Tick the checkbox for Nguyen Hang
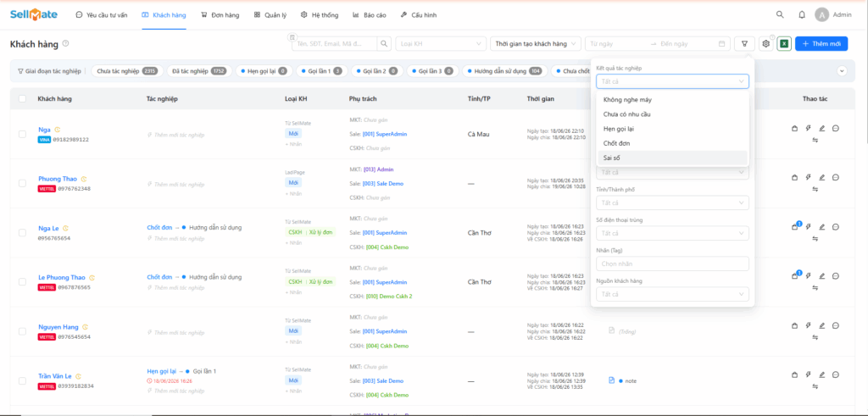This screenshot has width=868, height=416. click(22, 331)
